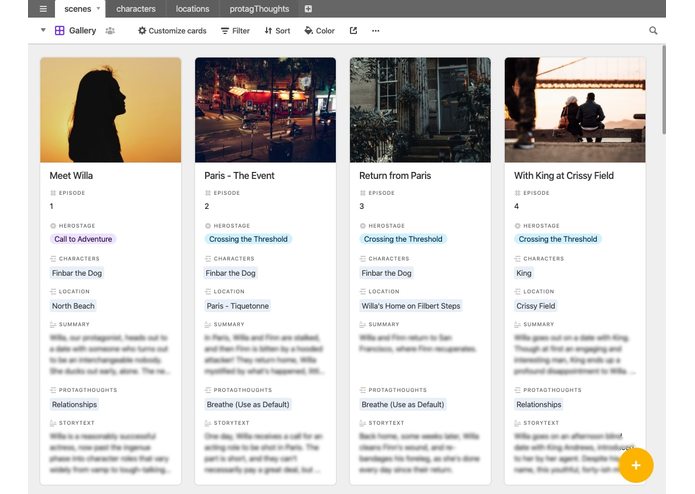Image resolution: width=695 pixels, height=494 pixels.
Task: Click the Return from Paris title
Action: [395, 175]
